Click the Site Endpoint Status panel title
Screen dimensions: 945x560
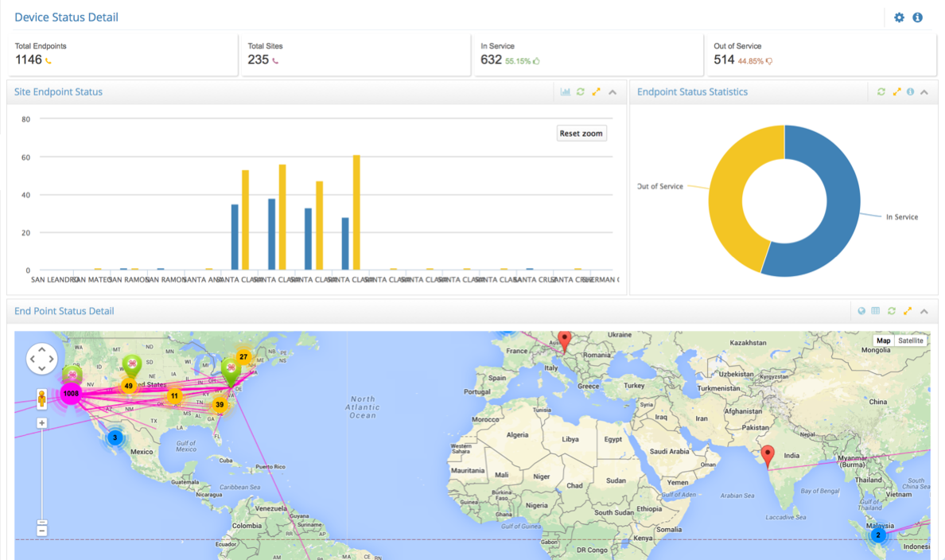[58, 91]
